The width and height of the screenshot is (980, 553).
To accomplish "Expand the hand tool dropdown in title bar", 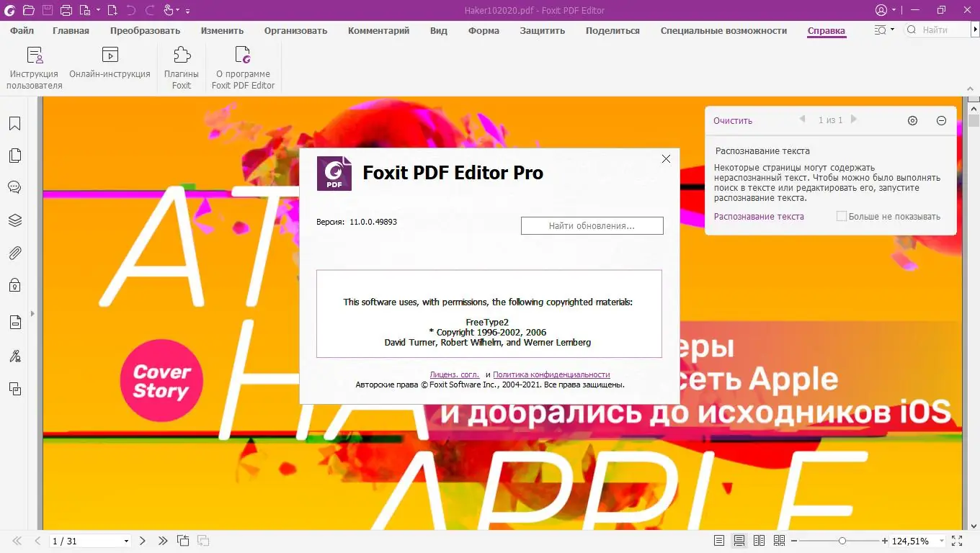I will point(177,10).
